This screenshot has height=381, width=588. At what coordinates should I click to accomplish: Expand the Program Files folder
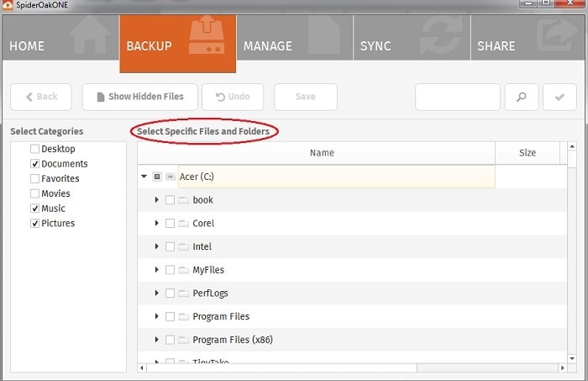(157, 316)
